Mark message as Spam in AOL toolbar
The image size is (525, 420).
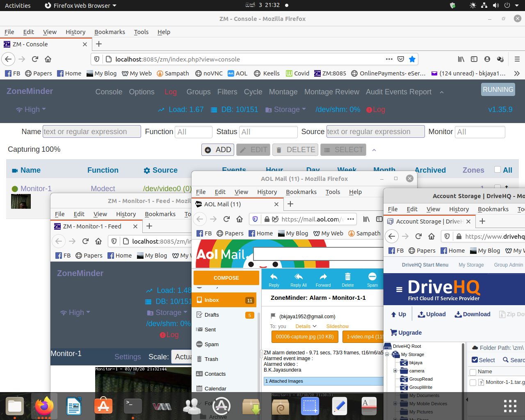(x=372, y=280)
